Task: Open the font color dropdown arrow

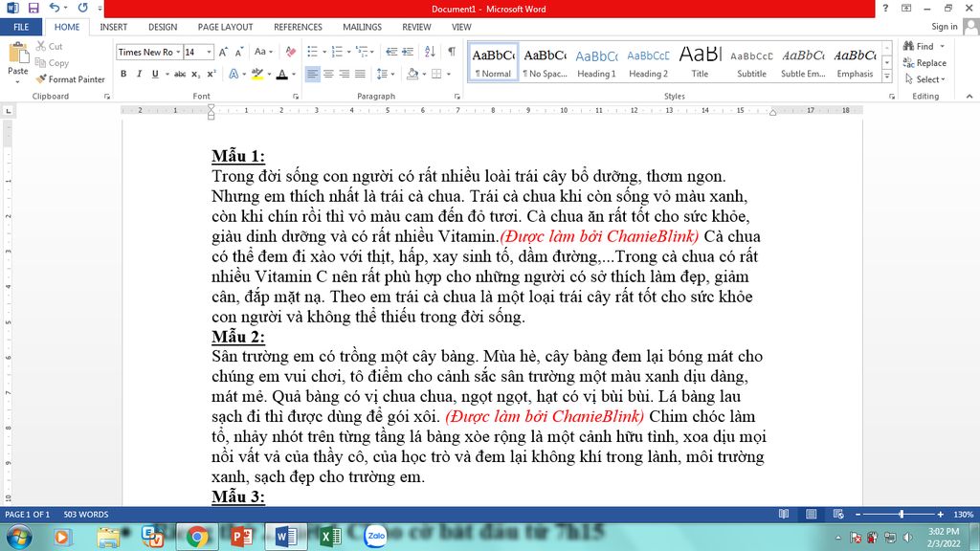Action: pos(294,74)
